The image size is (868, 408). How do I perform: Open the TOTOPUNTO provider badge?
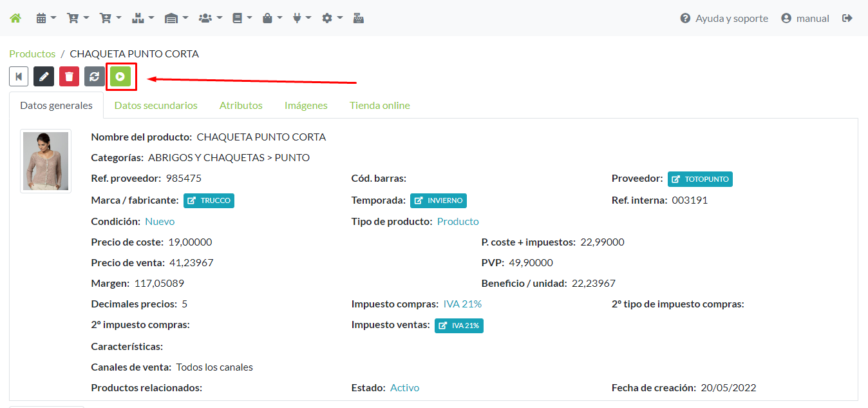point(699,179)
